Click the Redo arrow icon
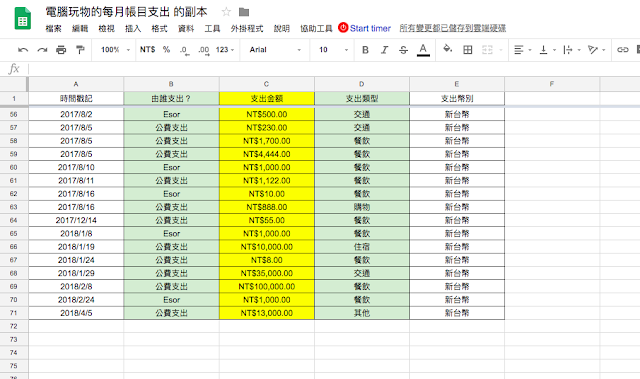This screenshot has width=640, height=379. tap(42, 50)
